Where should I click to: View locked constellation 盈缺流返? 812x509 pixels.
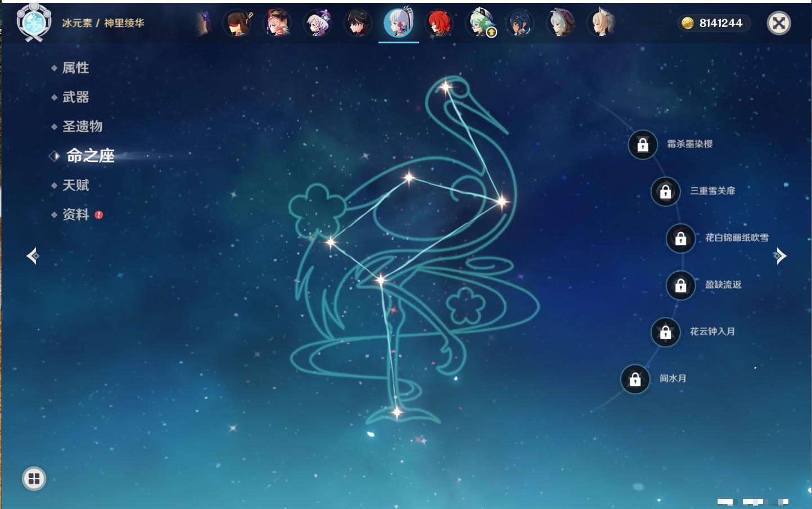click(681, 286)
